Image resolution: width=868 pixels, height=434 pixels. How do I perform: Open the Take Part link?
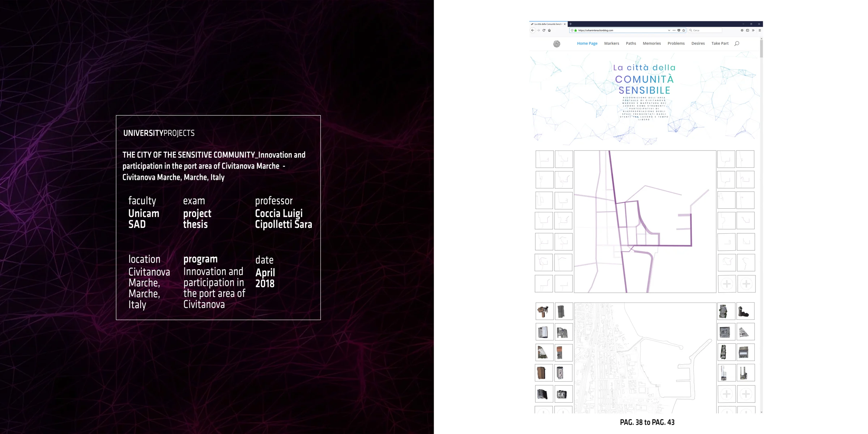(x=720, y=43)
